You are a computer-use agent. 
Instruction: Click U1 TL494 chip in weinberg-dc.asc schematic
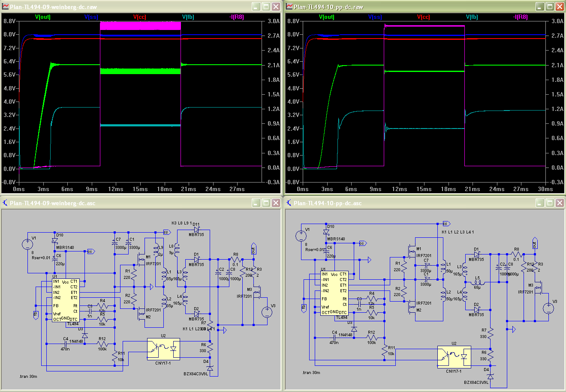(x=65, y=301)
